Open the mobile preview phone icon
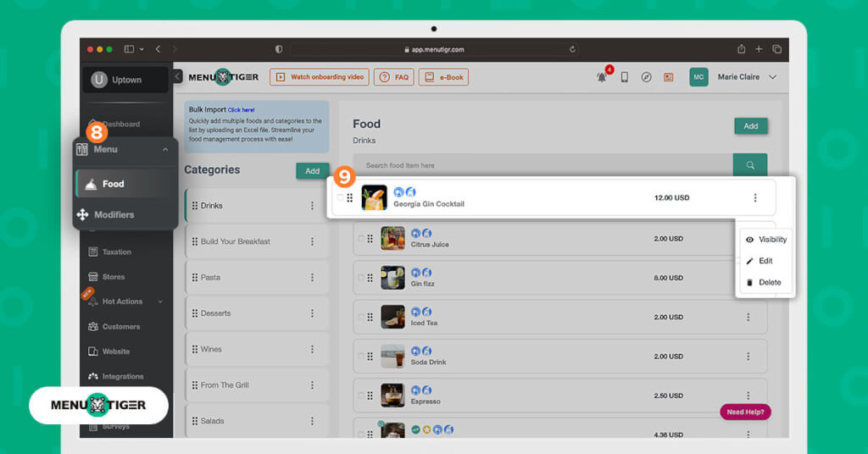This screenshot has height=454, width=868. [x=624, y=77]
